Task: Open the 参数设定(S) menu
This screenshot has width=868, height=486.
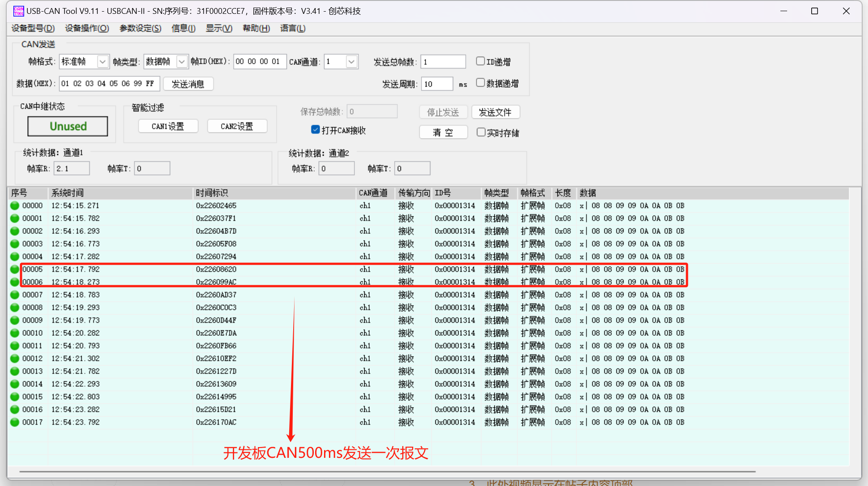Action: coord(140,28)
